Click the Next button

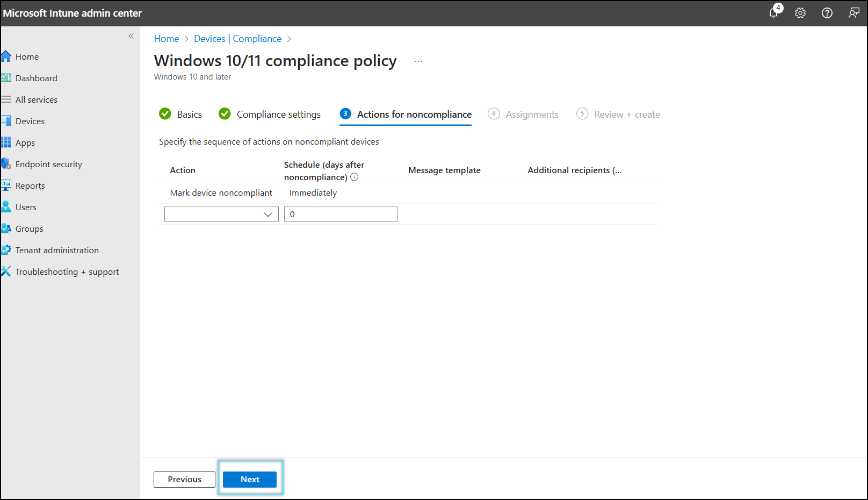(x=250, y=480)
